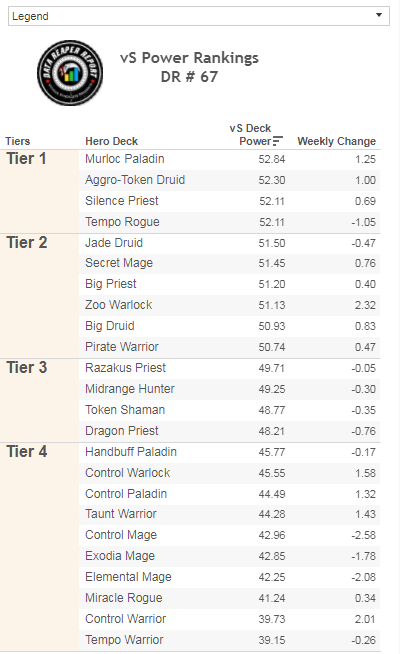This screenshot has height=654, width=401.
Task: Click the sort icon beside vS Deck Power
Action: tap(278, 141)
